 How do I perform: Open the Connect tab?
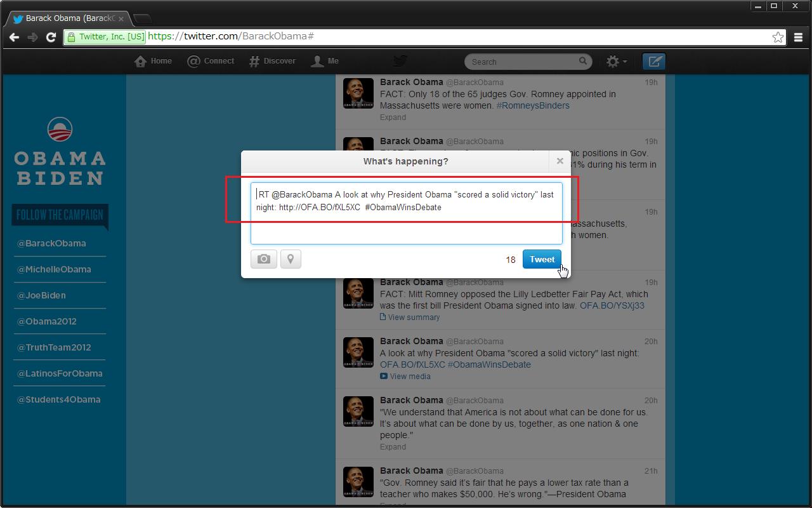pyautogui.click(x=211, y=61)
